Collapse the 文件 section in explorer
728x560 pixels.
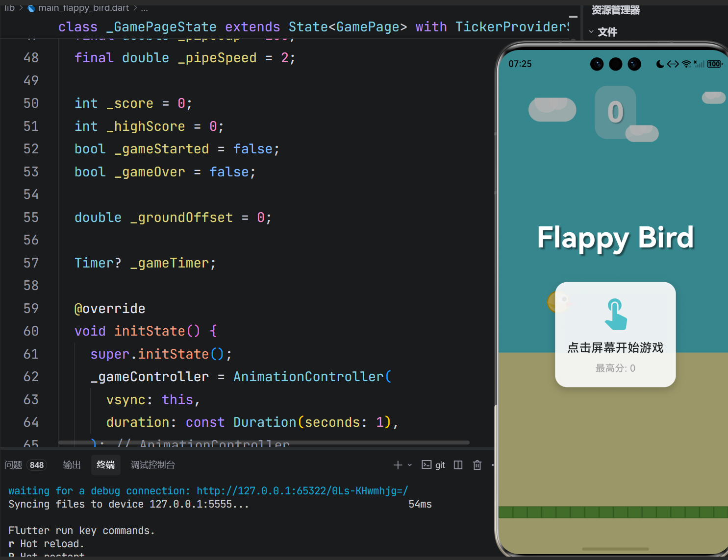click(591, 32)
